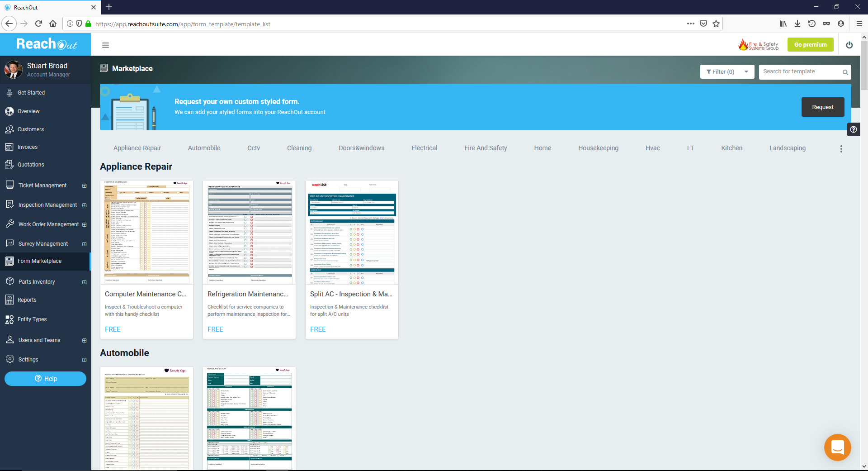Open the help question mark widget
This screenshot has width=868, height=471.
click(x=853, y=129)
